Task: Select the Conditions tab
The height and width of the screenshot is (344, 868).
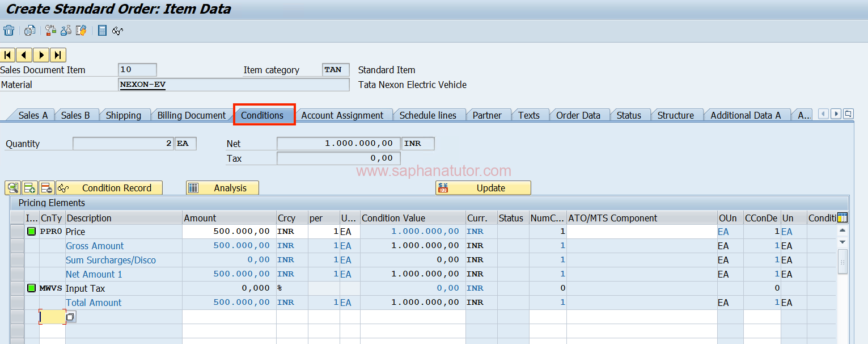Action: tap(262, 115)
